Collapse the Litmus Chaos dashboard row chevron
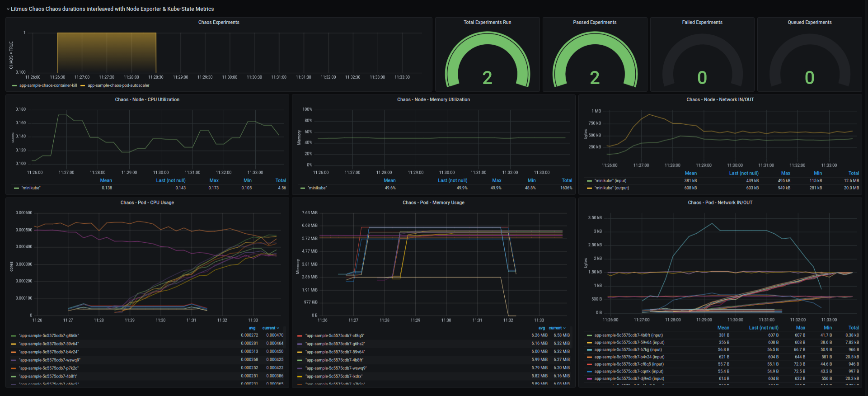 point(8,9)
